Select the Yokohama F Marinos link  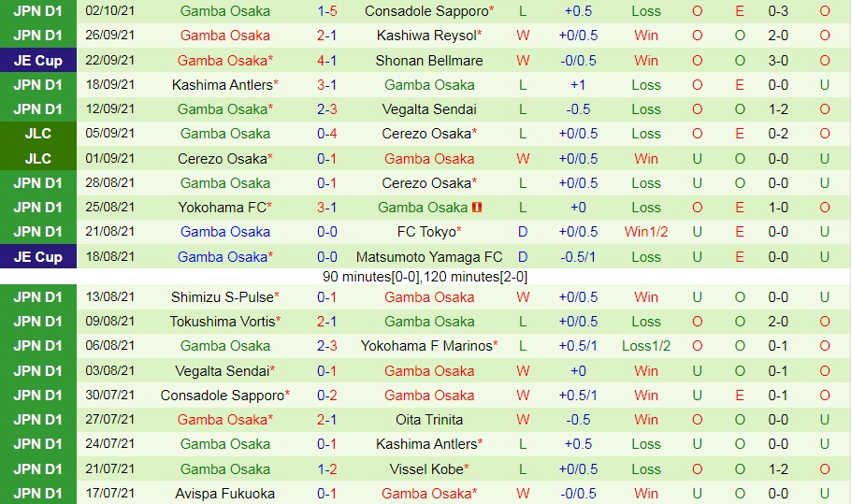point(426,346)
